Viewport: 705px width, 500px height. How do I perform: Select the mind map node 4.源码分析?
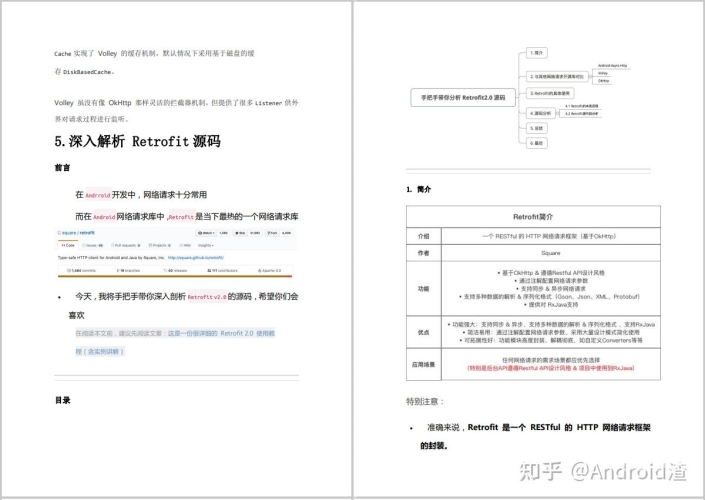541,113
